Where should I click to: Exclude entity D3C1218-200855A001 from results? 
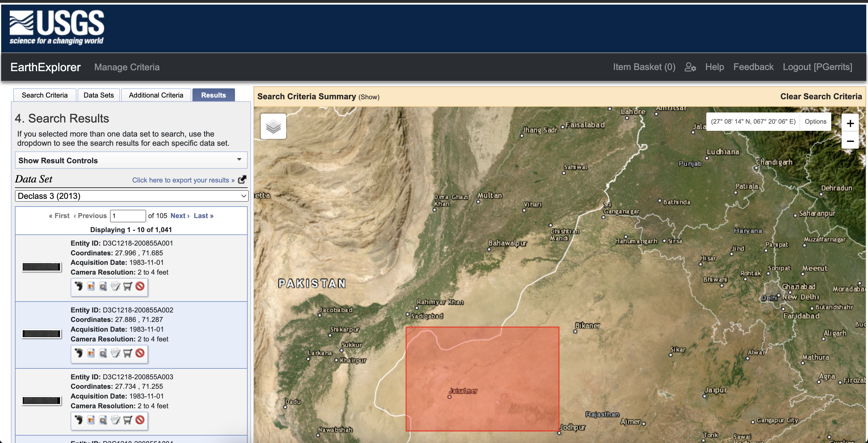click(x=140, y=286)
